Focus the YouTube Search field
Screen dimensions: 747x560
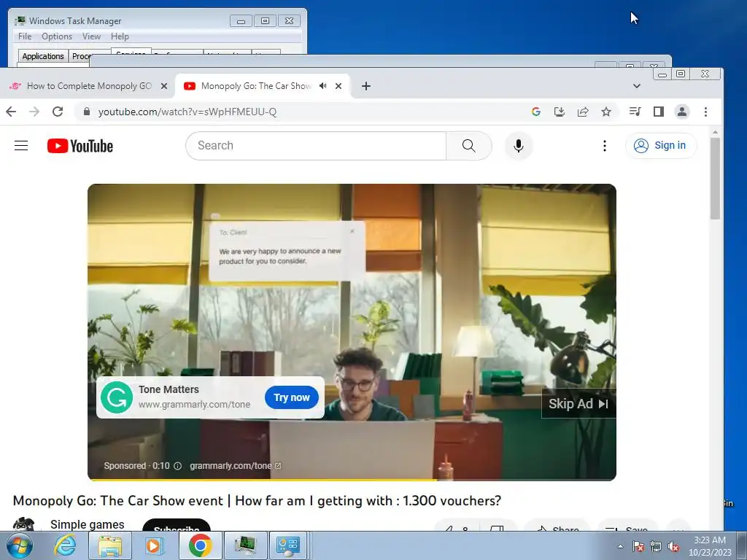click(x=317, y=146)
